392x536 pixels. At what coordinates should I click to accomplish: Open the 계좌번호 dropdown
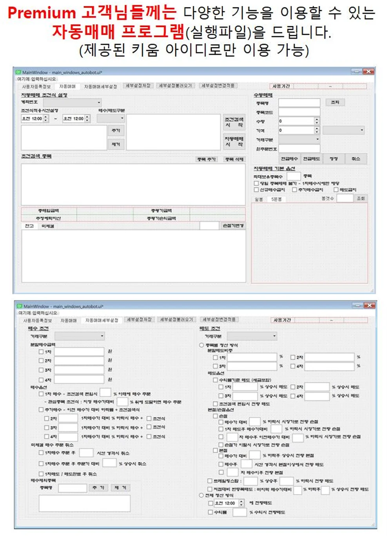tap(71, 102)
